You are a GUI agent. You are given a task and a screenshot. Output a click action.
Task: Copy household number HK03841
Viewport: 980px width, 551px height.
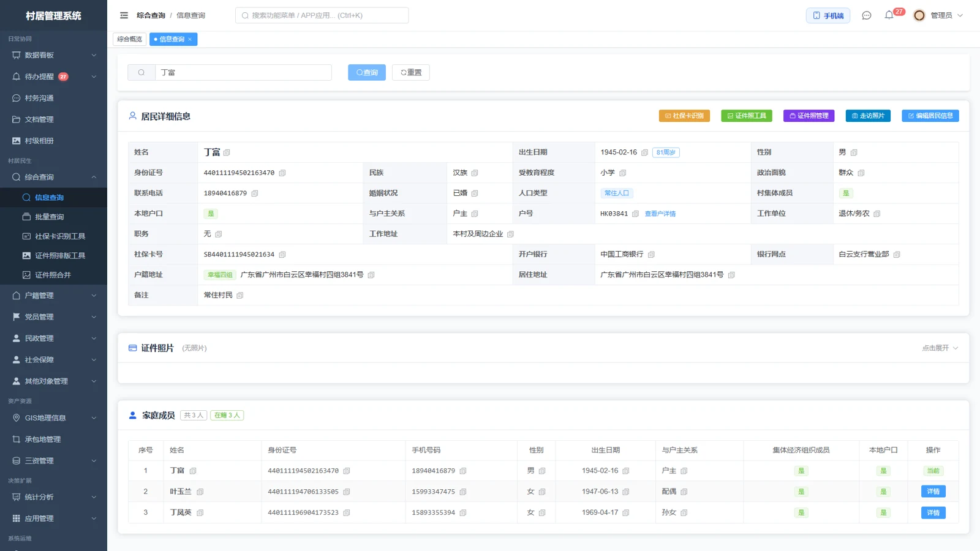[x=636, y=214]
